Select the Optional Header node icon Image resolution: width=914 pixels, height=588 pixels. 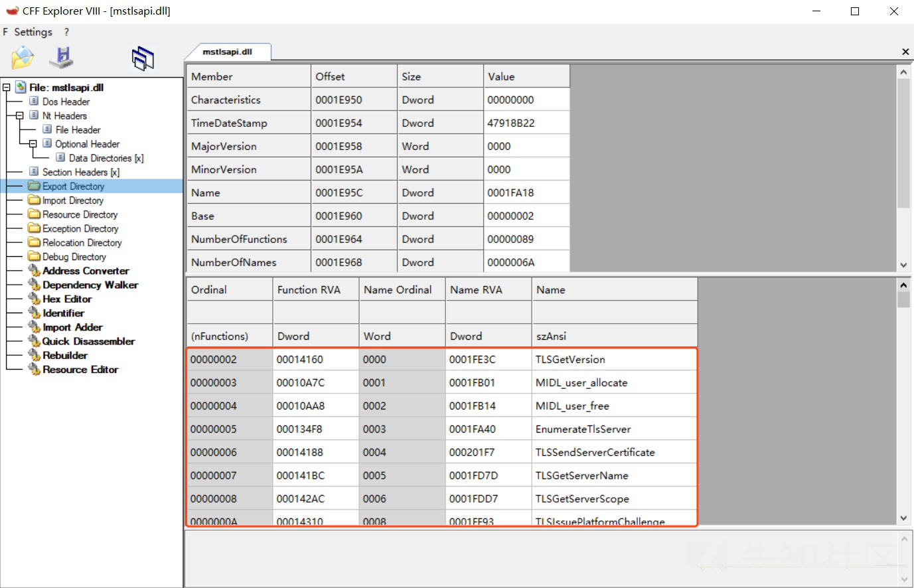tap(47, 143)
